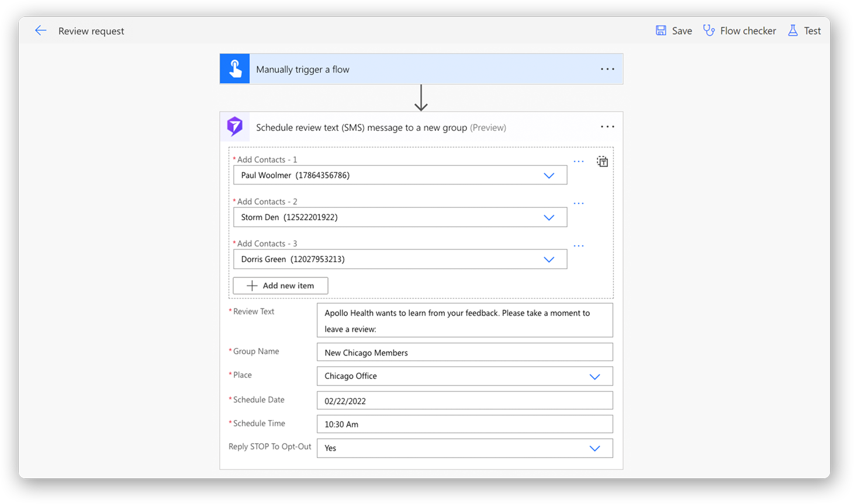Click the Review Text label
Image resolution: width=854 pixels, height=504 pixels.
pos(253,311)
